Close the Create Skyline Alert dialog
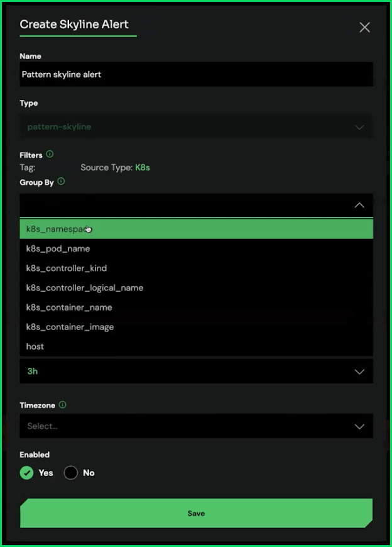Viewport: 392px width, 547px height. (x=364, y=27)
